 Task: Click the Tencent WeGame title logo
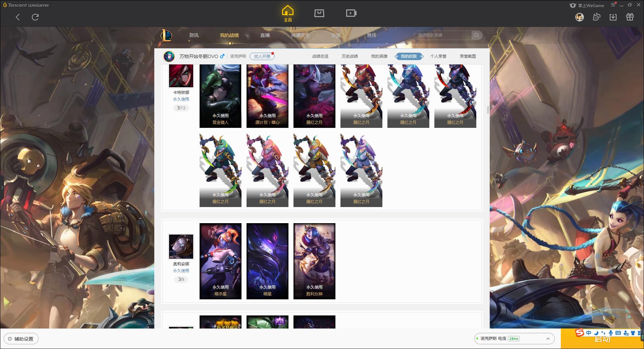(26, 5)
